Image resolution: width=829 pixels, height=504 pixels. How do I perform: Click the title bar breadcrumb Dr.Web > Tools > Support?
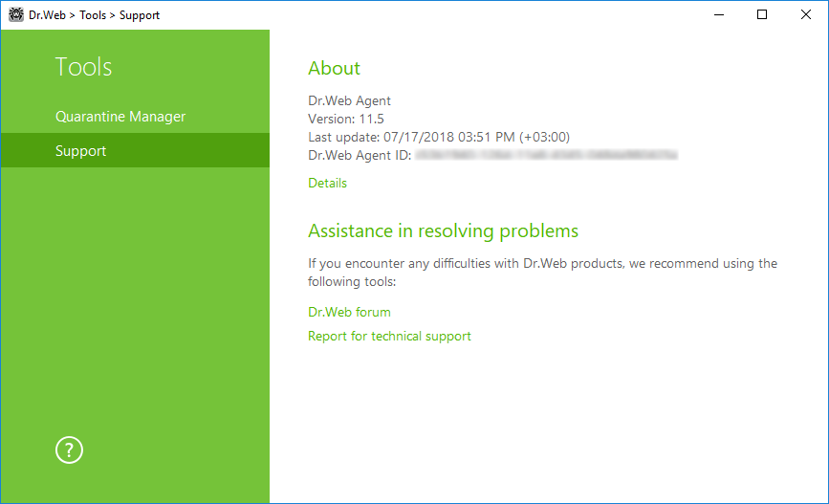(94, 15)
